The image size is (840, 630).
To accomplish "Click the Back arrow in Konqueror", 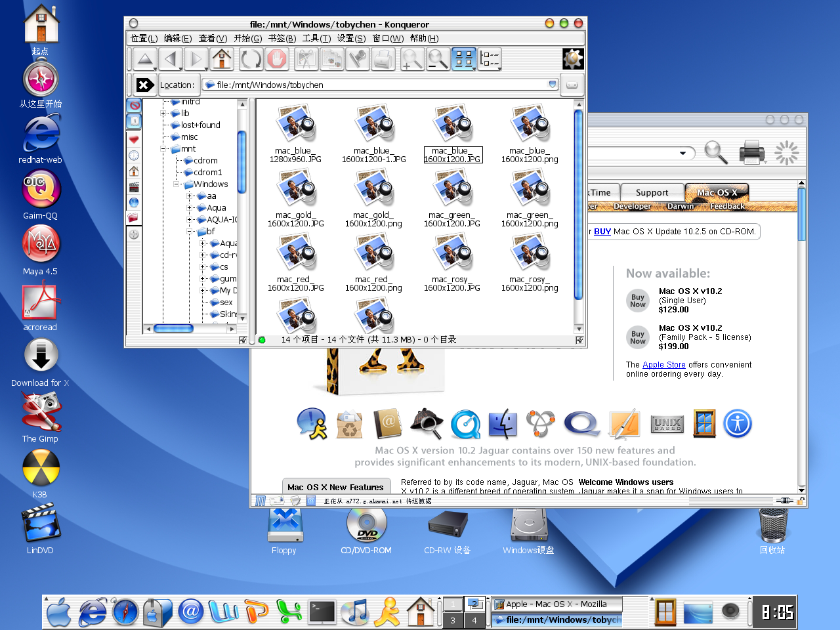I will tap(171, 60).
